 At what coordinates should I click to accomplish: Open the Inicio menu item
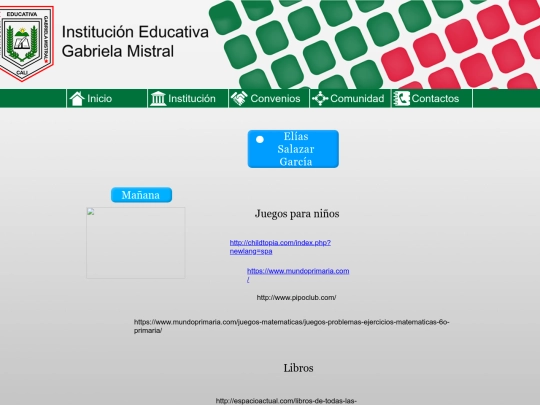pyautogui.click(x=107, y=98)
